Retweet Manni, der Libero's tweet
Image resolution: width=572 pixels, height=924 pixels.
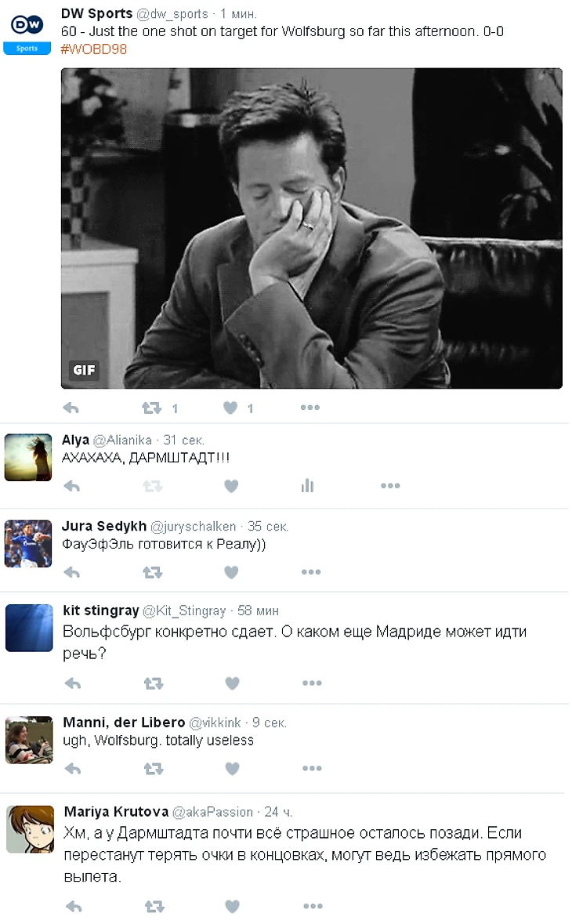[x=154, y=768]
